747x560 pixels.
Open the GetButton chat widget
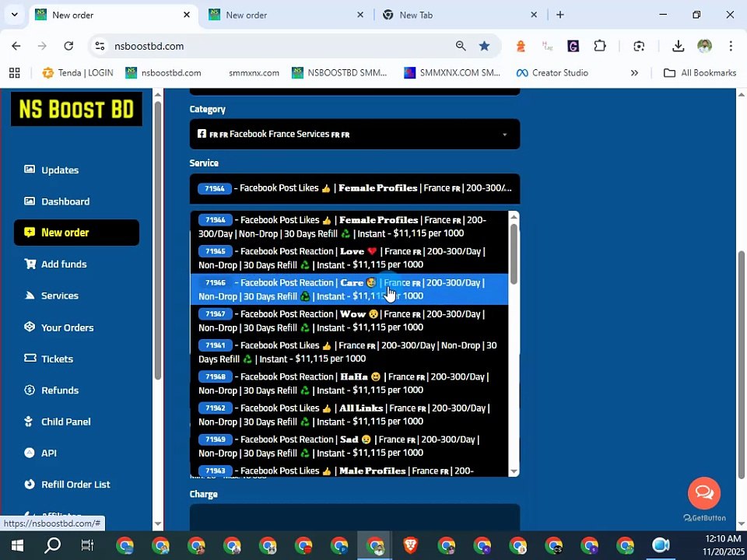click(704, 493)
